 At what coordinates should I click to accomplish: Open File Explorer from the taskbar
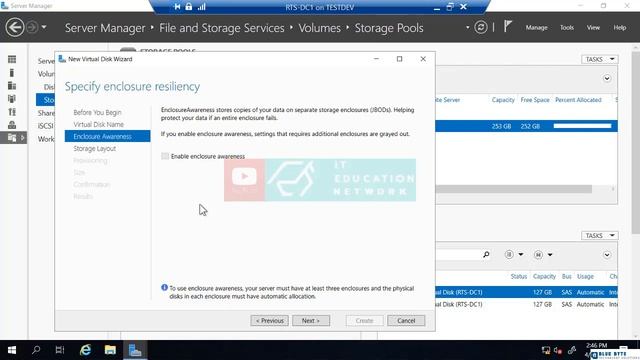pos(110,350)
